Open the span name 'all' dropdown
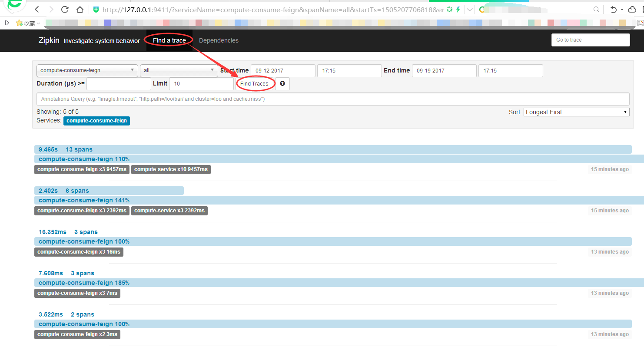Image resolution: width=644 pixels, height=363 pixels. 179,70
